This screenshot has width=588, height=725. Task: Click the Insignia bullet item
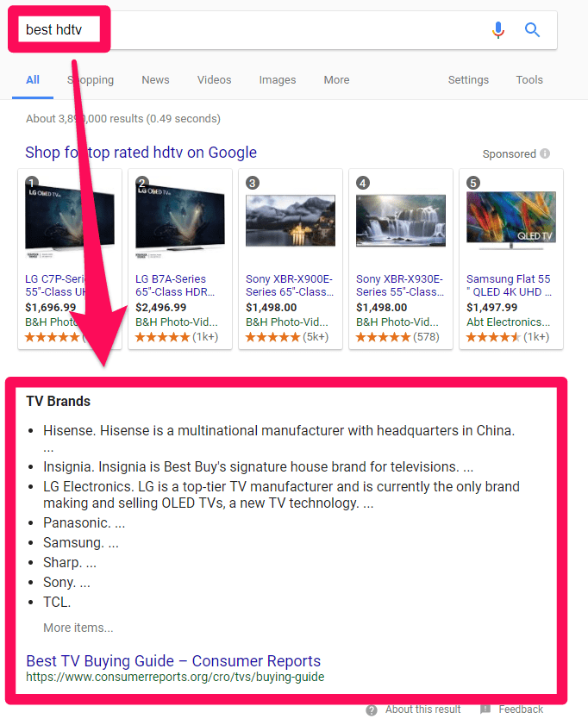(x=258, y=466)
